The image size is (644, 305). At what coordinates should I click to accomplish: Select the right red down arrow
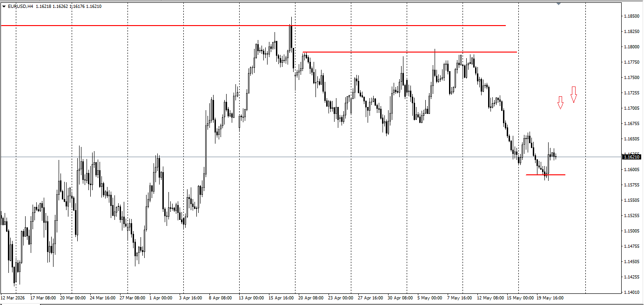click(574, 94)
